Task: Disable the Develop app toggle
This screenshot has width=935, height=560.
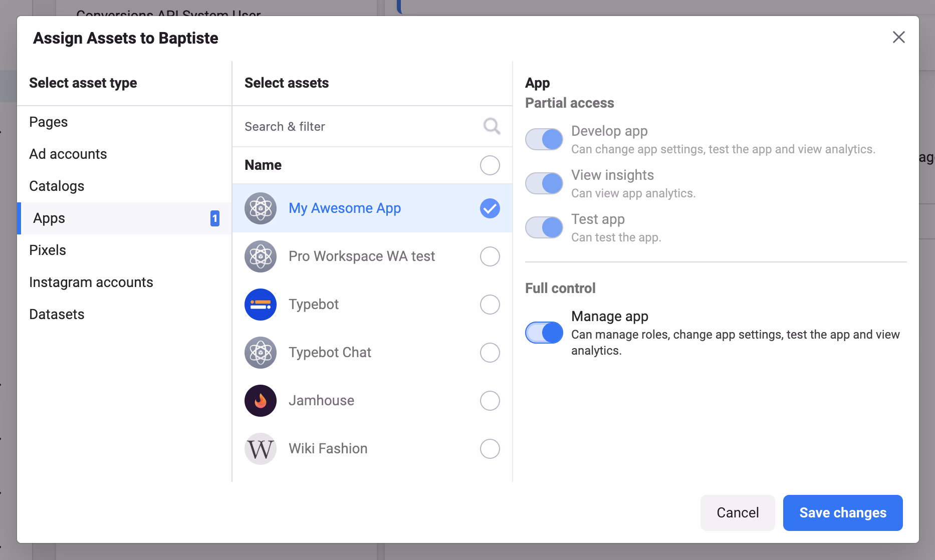Action: 544,139
